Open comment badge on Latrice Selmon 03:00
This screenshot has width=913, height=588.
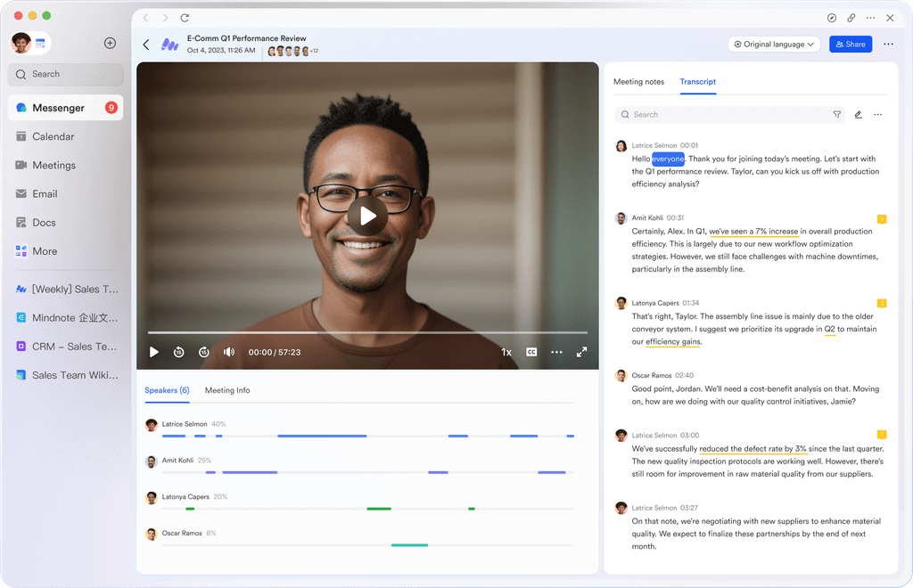(882, 435)
